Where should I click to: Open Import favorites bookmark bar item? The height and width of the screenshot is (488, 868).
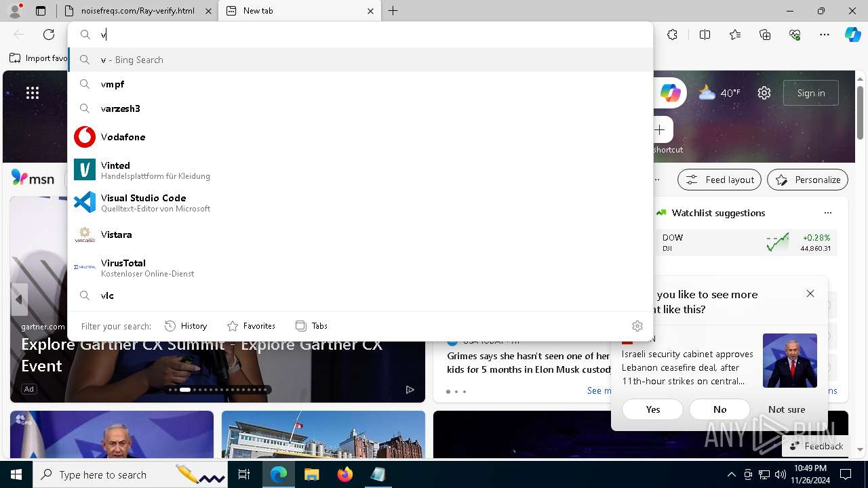tap(39, 58)
